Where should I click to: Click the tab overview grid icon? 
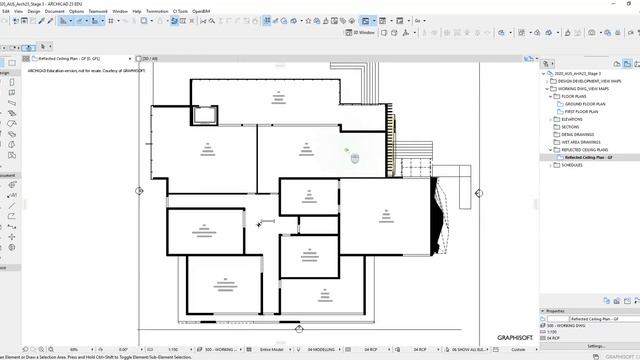26,59
